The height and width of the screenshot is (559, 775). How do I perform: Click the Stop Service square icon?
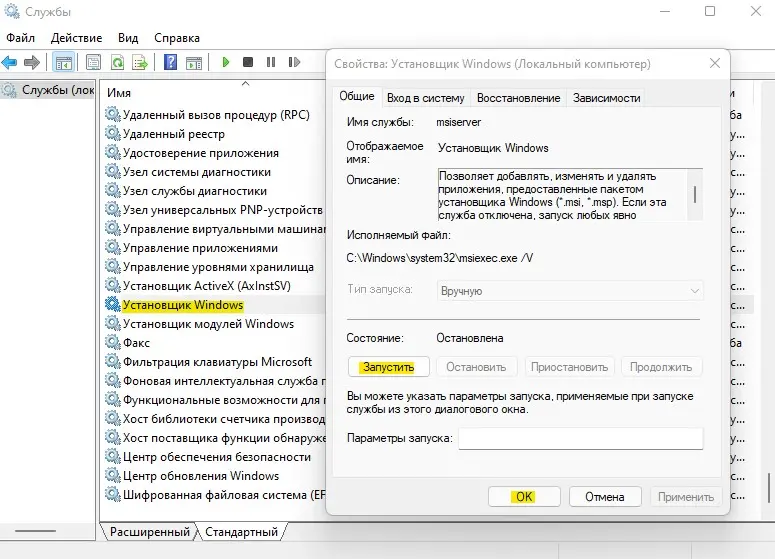click(x=248, y=62)
